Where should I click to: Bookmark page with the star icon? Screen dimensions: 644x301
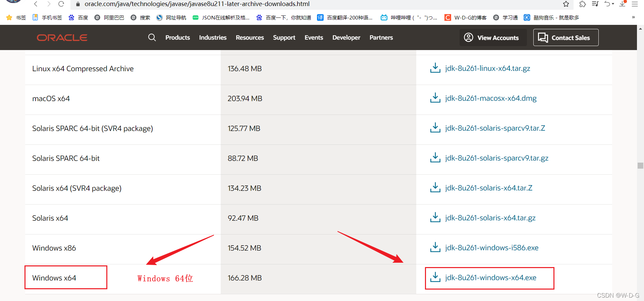566,4
